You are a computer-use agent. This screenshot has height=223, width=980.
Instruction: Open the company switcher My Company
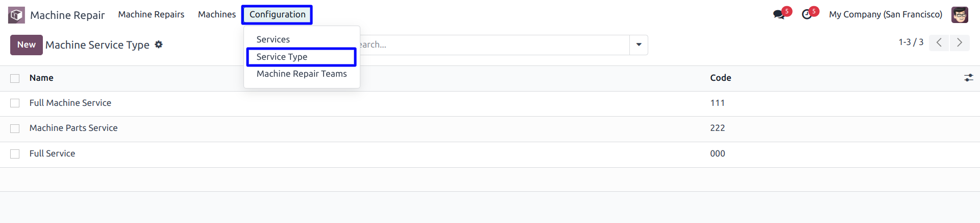point(886,14)
